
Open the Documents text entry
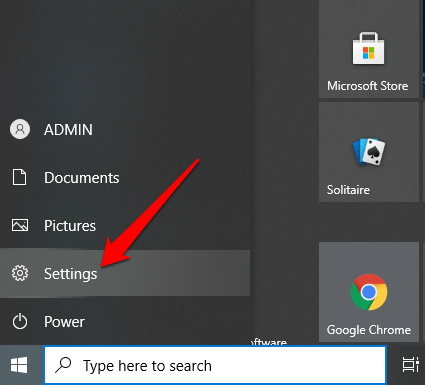point(82,178)
